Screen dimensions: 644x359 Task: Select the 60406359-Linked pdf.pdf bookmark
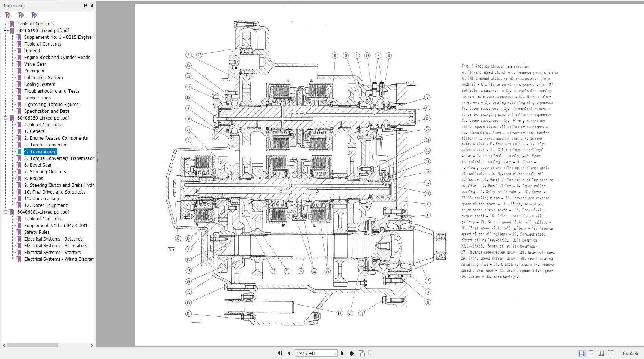[x=43, y=118]
